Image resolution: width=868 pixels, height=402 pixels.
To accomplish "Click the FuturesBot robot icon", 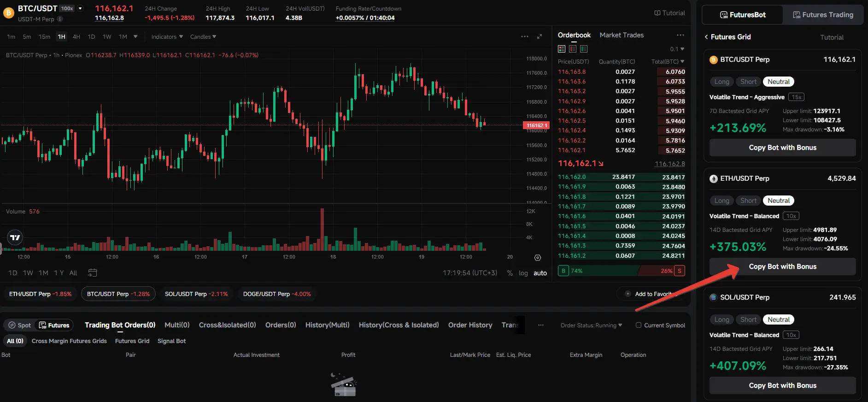I will tap(724, 15).
